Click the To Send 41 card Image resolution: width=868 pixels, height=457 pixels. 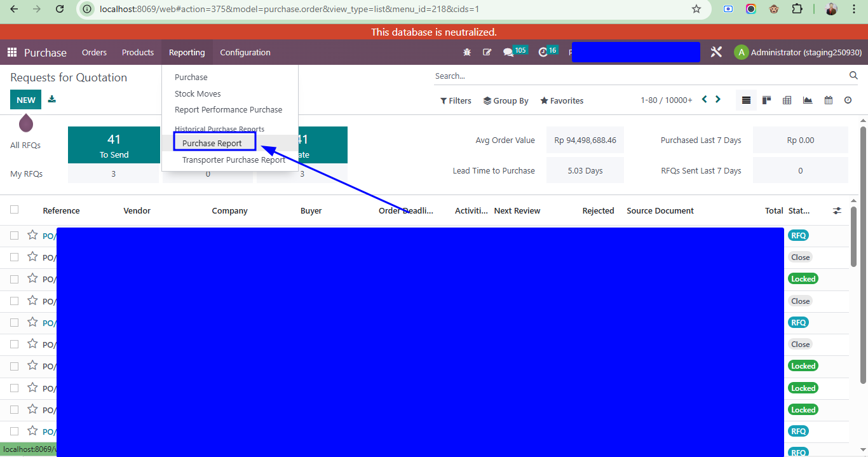114,145
